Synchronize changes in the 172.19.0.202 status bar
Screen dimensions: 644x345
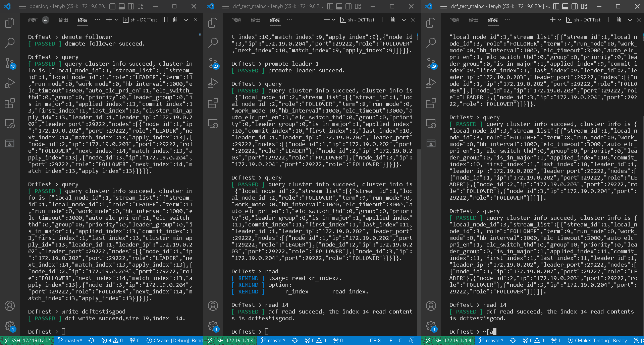92,340
